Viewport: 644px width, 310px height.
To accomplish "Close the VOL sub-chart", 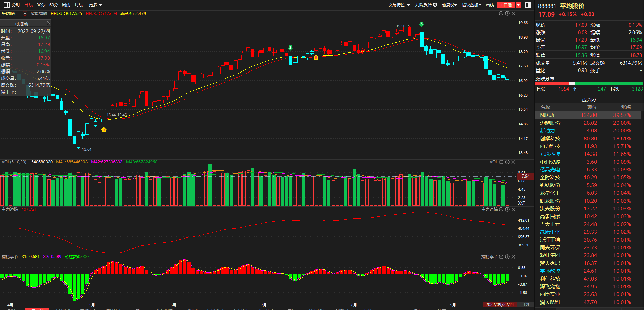I will click(x=513, y=162).
